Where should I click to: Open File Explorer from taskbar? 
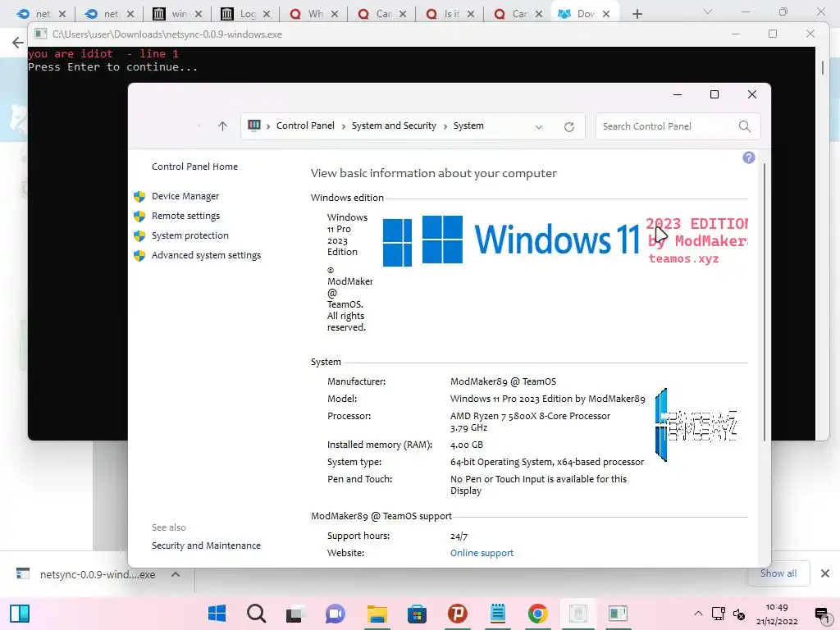[x=377, y=614]
